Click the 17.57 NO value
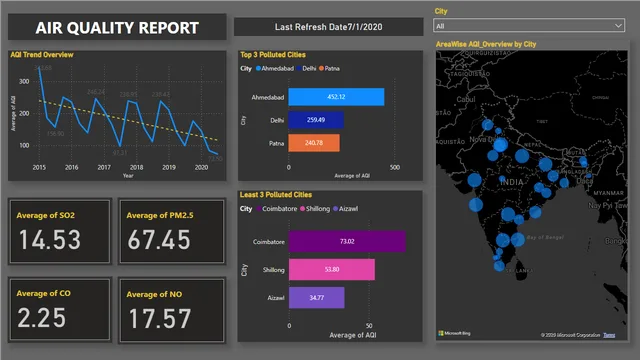640x360 pixels. point(160,319)
